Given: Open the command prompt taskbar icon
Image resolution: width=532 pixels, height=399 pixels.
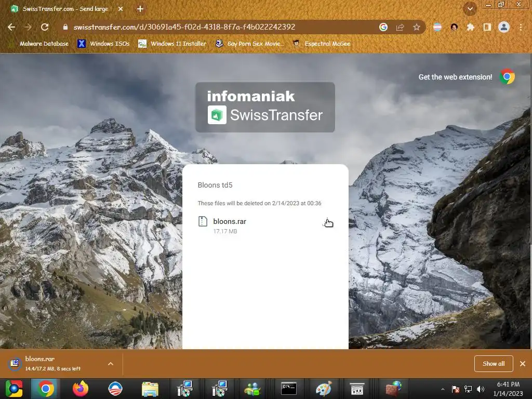Looking at the screenshot, I should coord(289,389).
